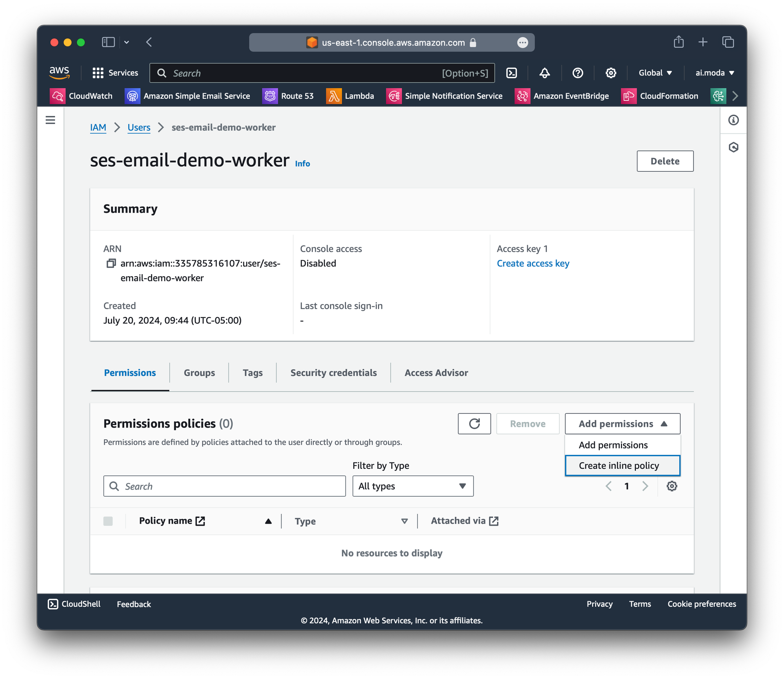The image size is (784, 679).
Task: Open the help question mark icon
Action: 577,73
